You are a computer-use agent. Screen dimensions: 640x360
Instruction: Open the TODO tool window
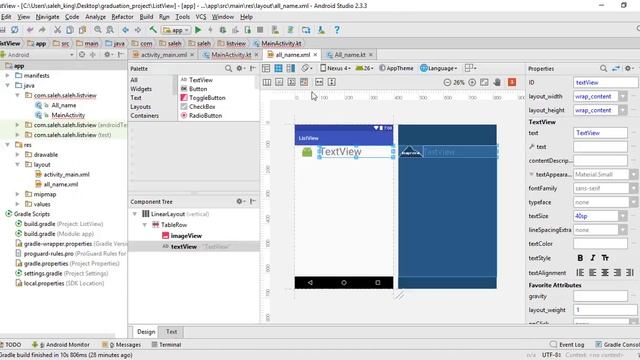(x=11, y=344)
